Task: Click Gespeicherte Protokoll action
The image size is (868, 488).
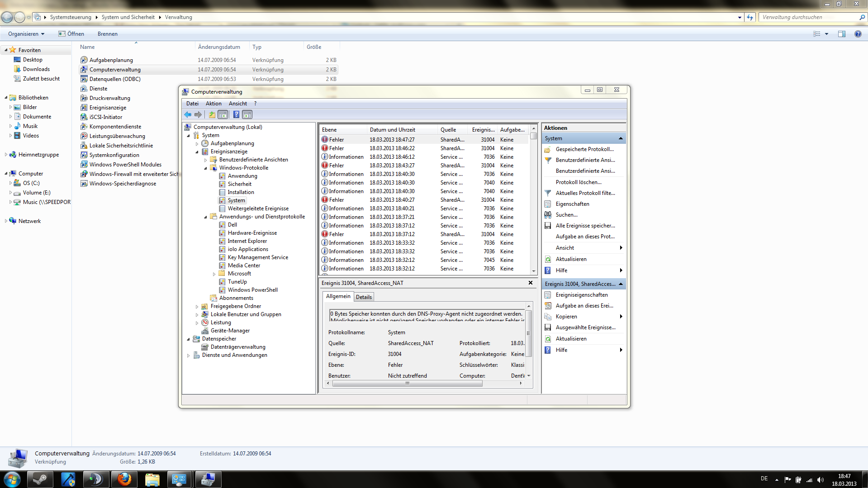Action: (x=584, y=149)
